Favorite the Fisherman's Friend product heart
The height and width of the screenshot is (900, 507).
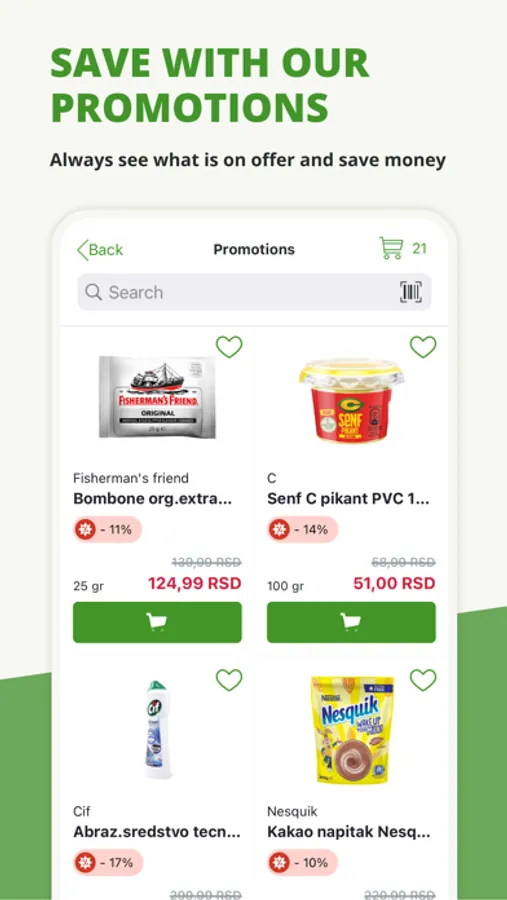point(229,347)
